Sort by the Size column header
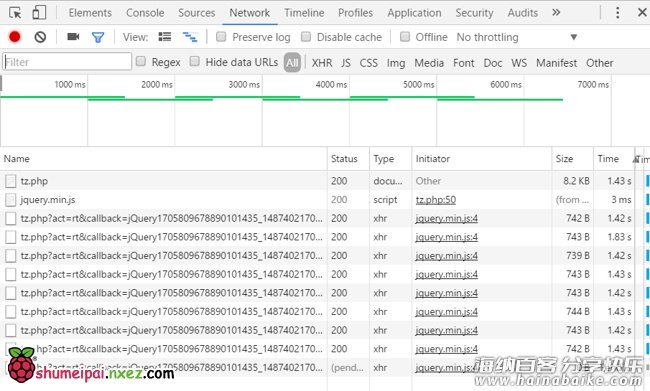This screenshot has width=650, height=391. click(x=572, y=159)
